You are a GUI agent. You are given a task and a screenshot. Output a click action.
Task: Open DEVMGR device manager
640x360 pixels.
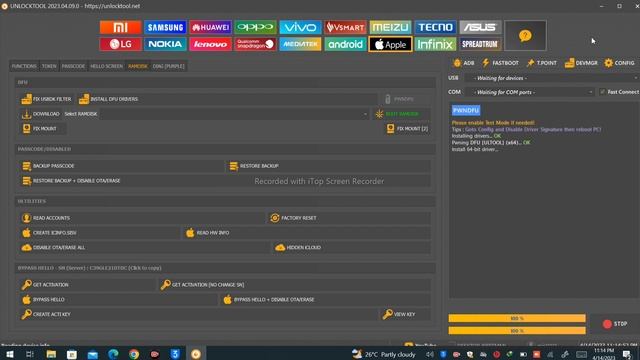point(581,63)
